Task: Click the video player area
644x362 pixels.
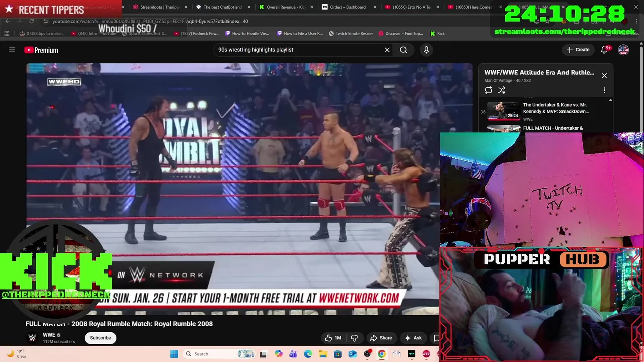Action: (250, 189)
